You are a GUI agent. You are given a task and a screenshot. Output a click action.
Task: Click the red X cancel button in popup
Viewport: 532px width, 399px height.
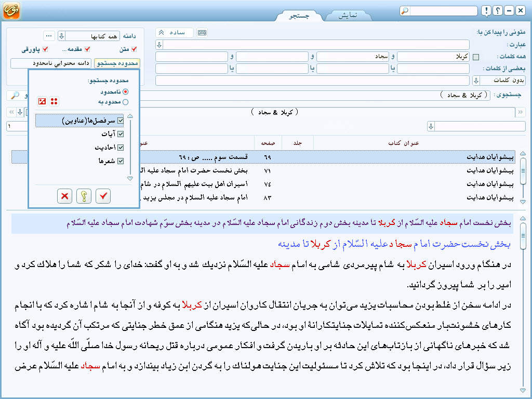[x=64, y=196]
